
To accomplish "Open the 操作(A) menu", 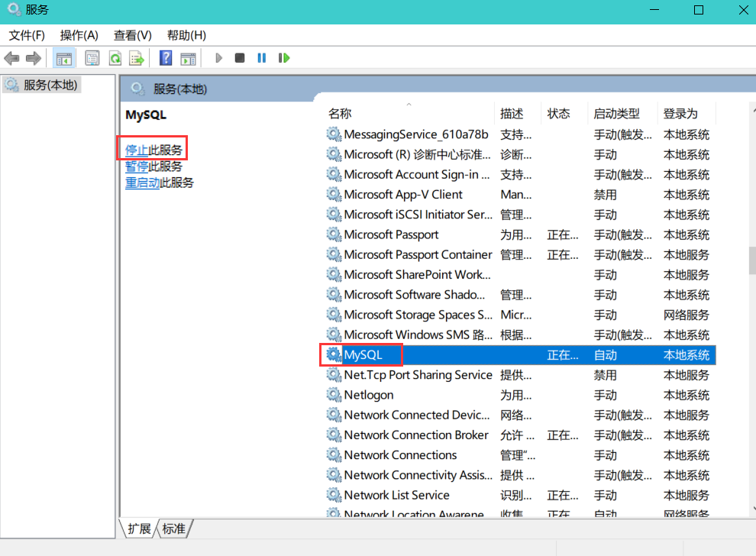I will coord(79,35).
